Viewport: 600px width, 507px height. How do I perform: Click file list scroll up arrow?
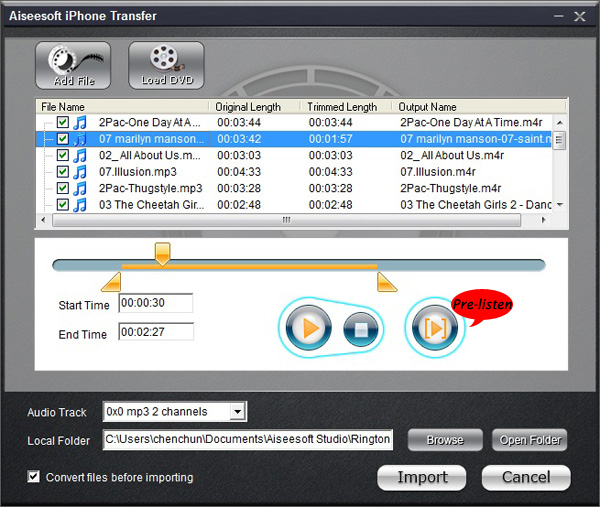tap(559, 122)
